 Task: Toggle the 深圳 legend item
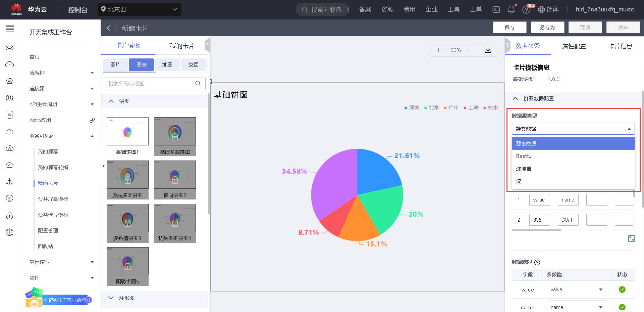[412, 108]
